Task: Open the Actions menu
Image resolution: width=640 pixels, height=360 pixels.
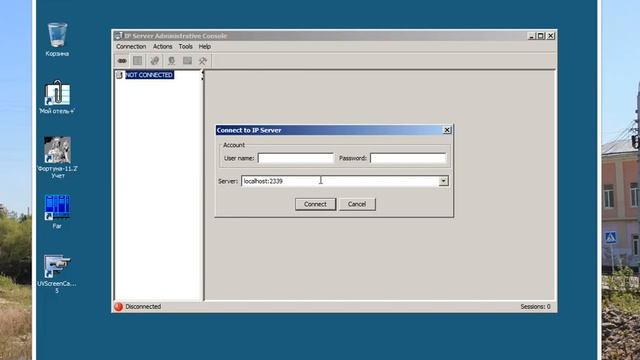Action: pyautogui.click(x=162, y=47)
